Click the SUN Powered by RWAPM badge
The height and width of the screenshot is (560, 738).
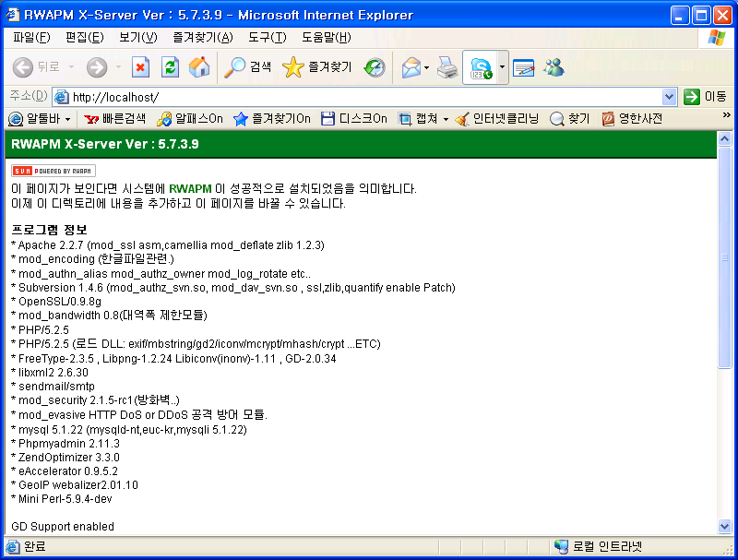[x=54, y=171]
